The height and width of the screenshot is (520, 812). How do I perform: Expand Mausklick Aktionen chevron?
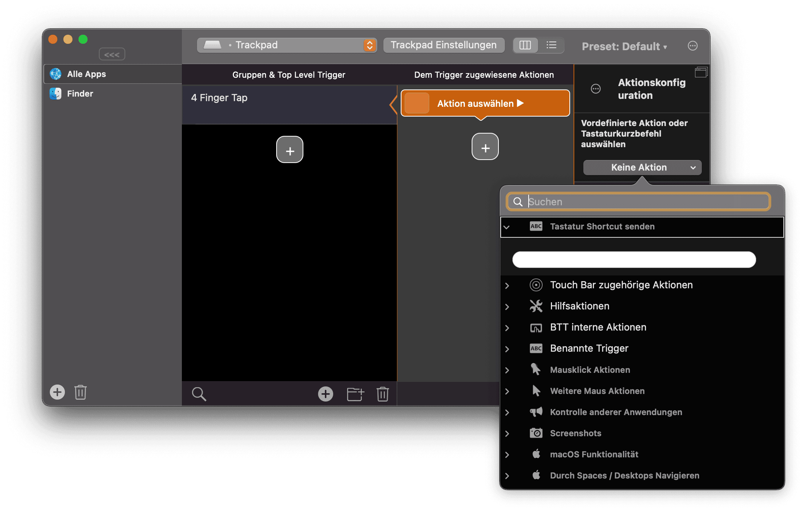coord(507,370)
